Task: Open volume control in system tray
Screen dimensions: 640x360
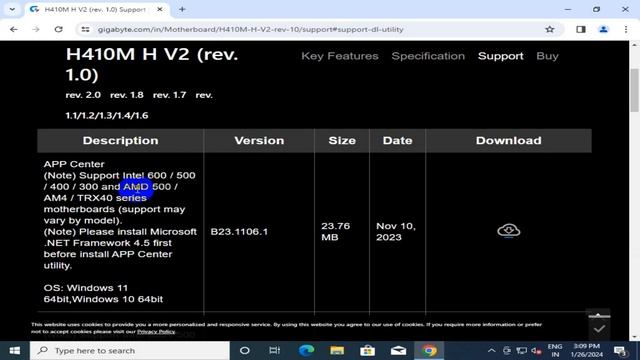Action: 536,351
